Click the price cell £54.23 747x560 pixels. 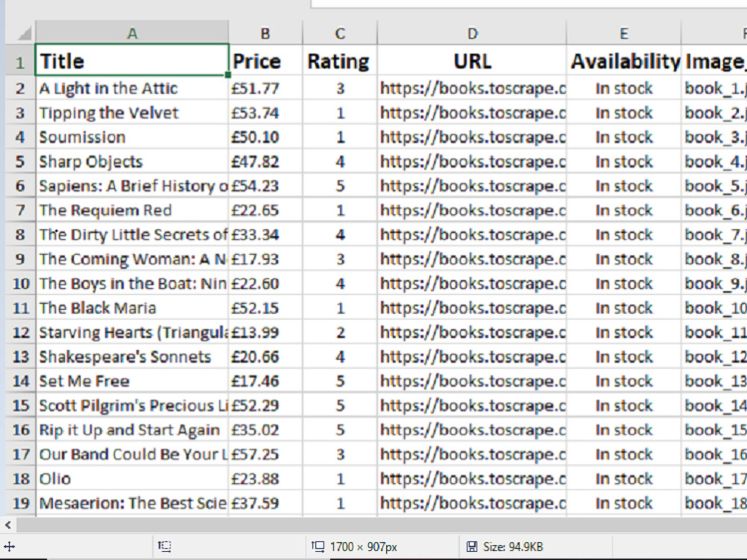click(265, 186)
